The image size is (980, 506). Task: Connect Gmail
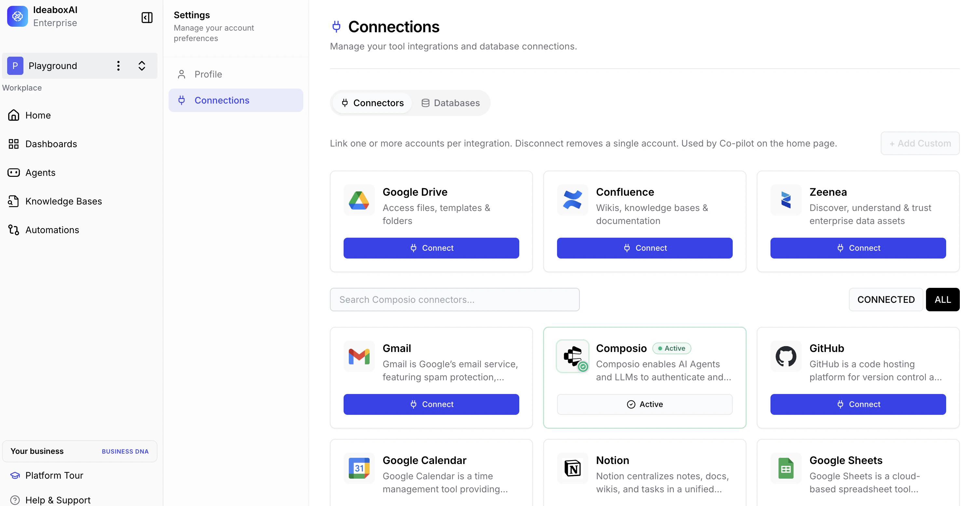(431, 404)
